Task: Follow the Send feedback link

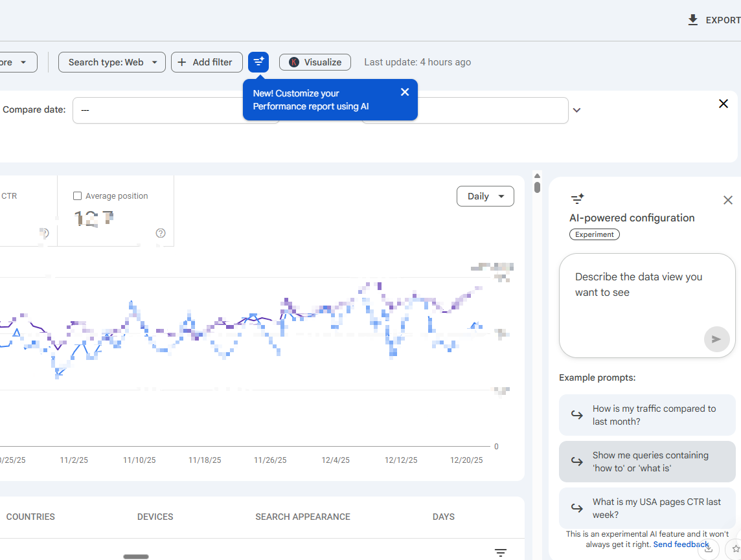Action: (x=681, y=544)
